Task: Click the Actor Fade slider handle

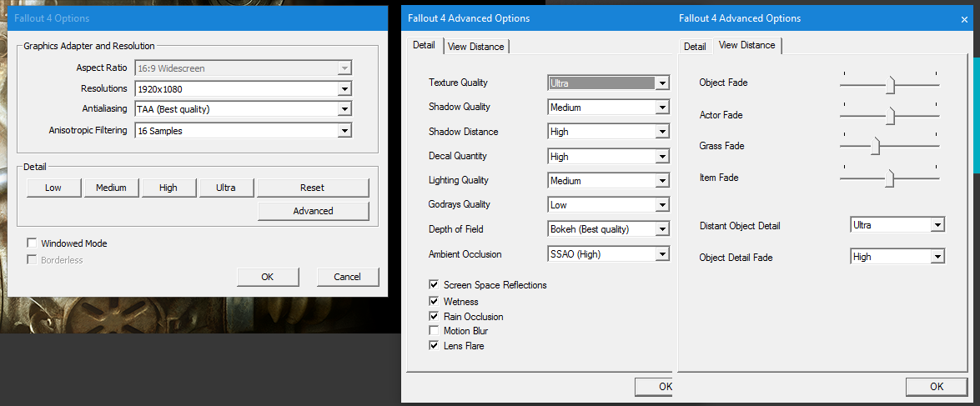Action: tap(892, 116)
